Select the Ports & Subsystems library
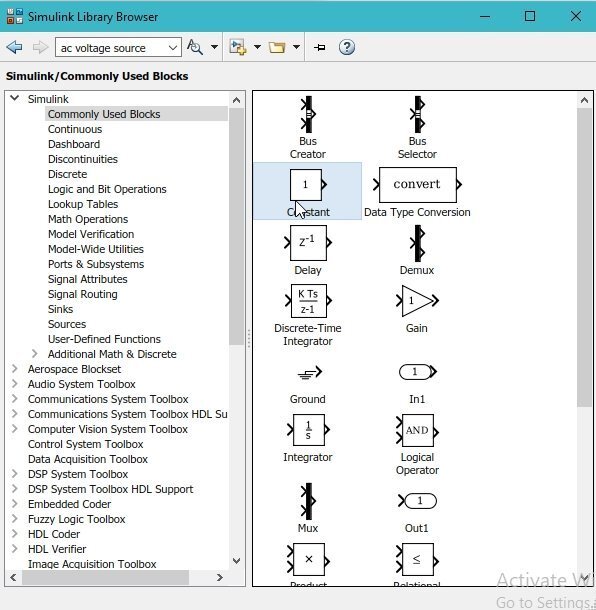Viewport: 596px width, 610px height. [96, 264]
